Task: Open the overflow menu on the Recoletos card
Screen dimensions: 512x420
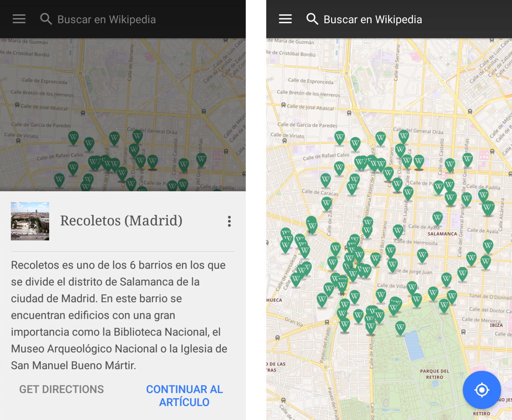Action: coord(229,221)
